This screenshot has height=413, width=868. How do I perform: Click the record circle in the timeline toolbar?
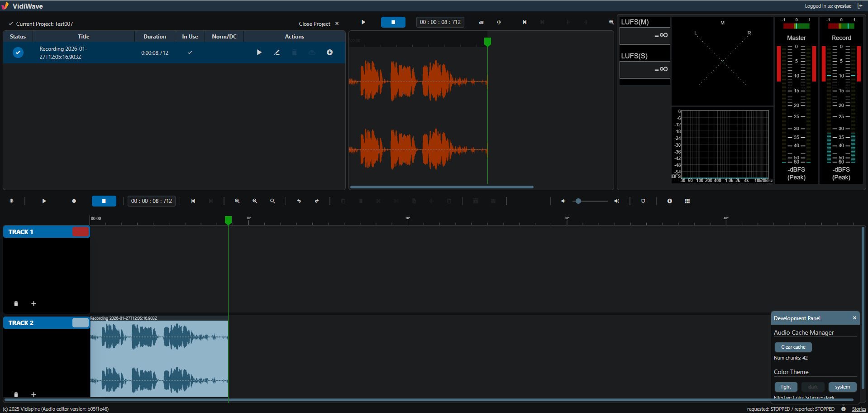[x=74, y=201]
